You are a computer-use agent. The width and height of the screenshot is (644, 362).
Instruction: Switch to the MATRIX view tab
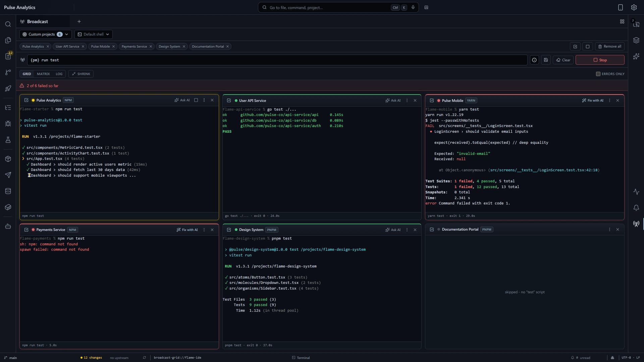(x=43, y=74)
